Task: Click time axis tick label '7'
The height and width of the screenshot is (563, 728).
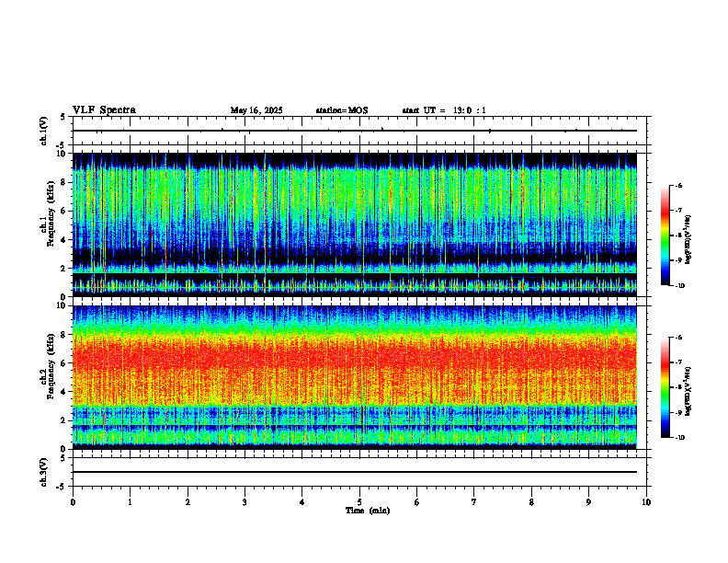Action: 474,502
